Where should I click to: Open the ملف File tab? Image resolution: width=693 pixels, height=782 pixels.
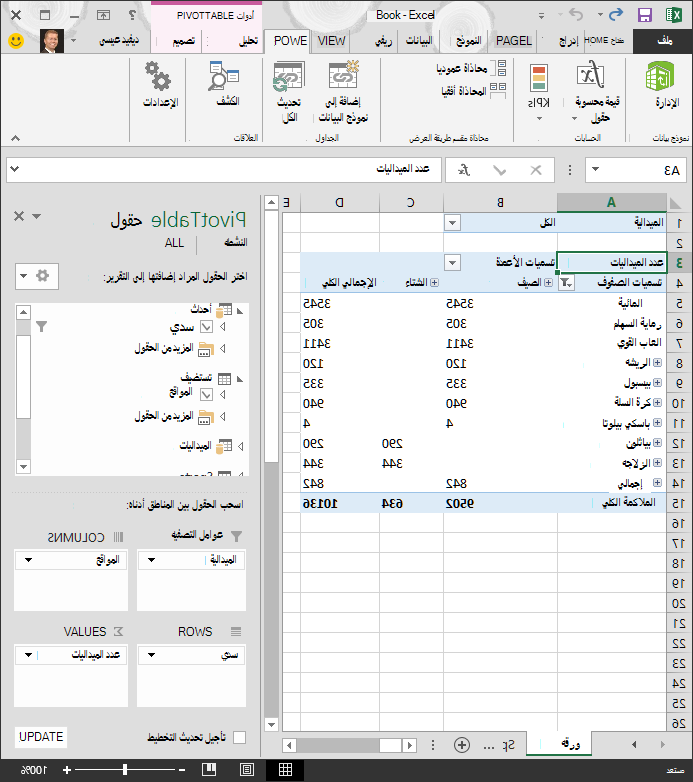pos(663,41)
